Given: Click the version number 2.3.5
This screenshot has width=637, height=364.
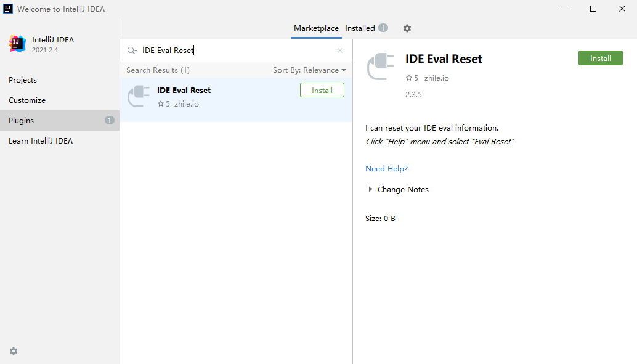Looking at the screenshot, I should click(413, 95).
